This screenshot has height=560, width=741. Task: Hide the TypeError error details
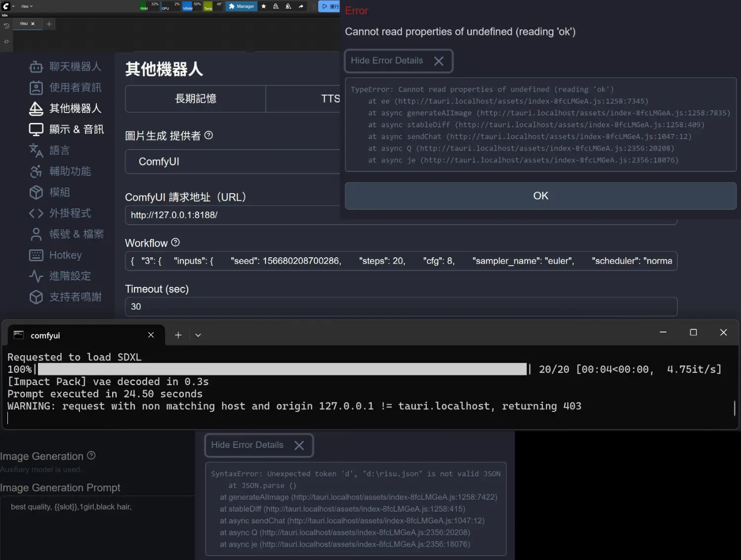click(x=398, y=61)
